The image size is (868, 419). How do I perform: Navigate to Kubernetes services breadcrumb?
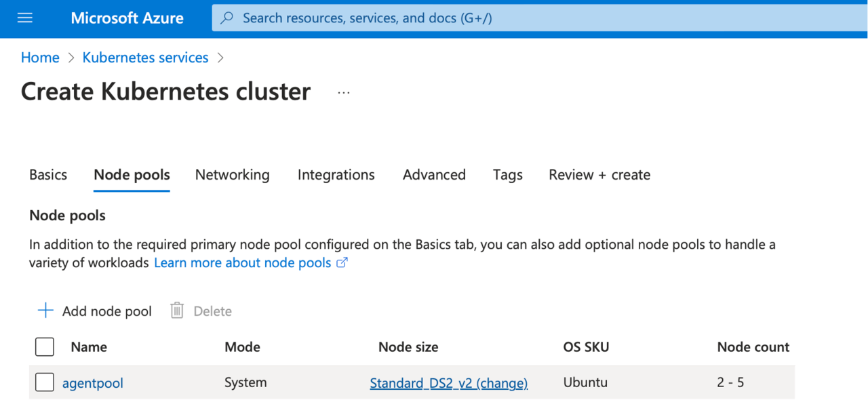pyautogui.click(x=145, y=58)
